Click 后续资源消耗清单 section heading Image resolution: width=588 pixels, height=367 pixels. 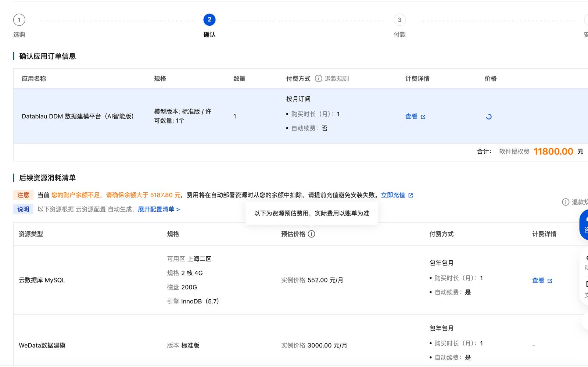coord(47,178)
